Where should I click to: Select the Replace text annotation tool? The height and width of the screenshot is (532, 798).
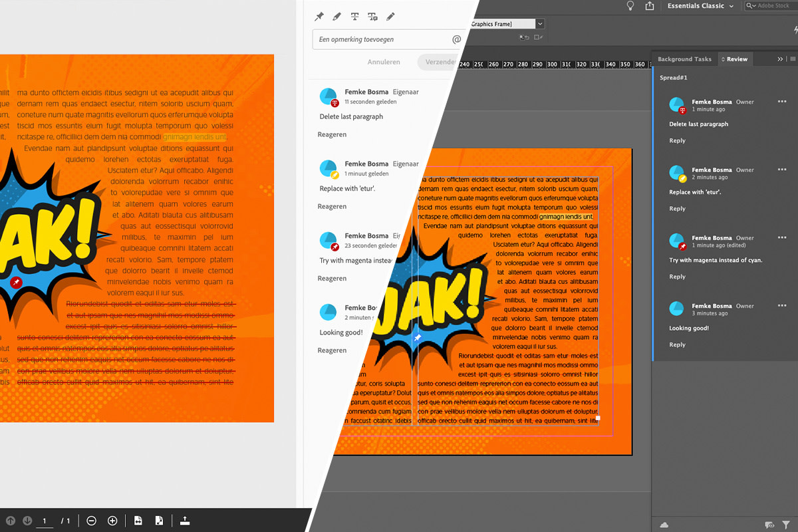click(372, 16)
